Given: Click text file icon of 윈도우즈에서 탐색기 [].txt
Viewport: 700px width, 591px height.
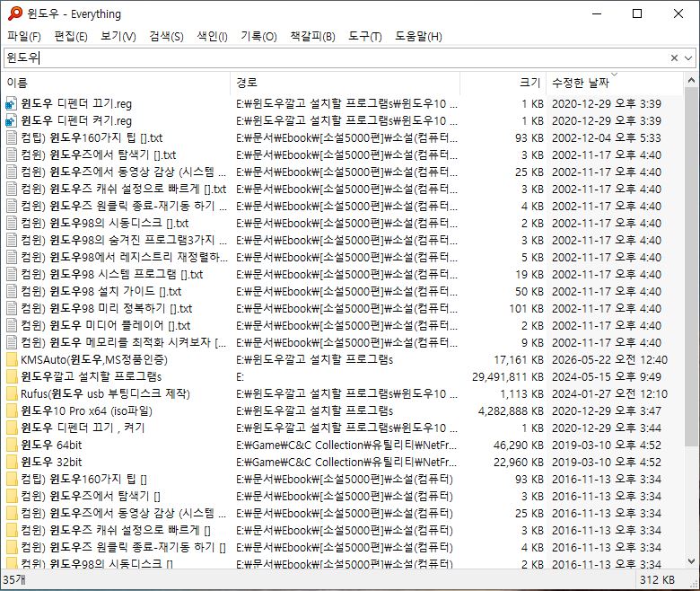Looking at the screenshot, I should pyautogui.click(x=12, y=154).
